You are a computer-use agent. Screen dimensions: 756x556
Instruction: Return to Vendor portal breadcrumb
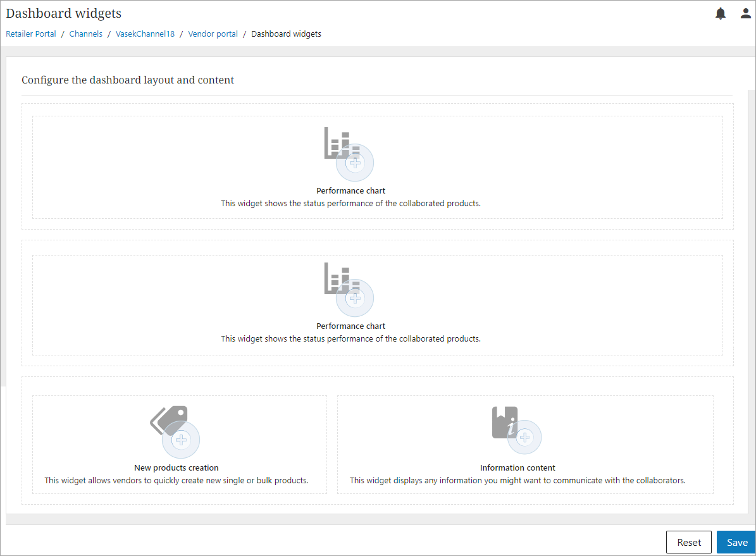pos(213,34)
